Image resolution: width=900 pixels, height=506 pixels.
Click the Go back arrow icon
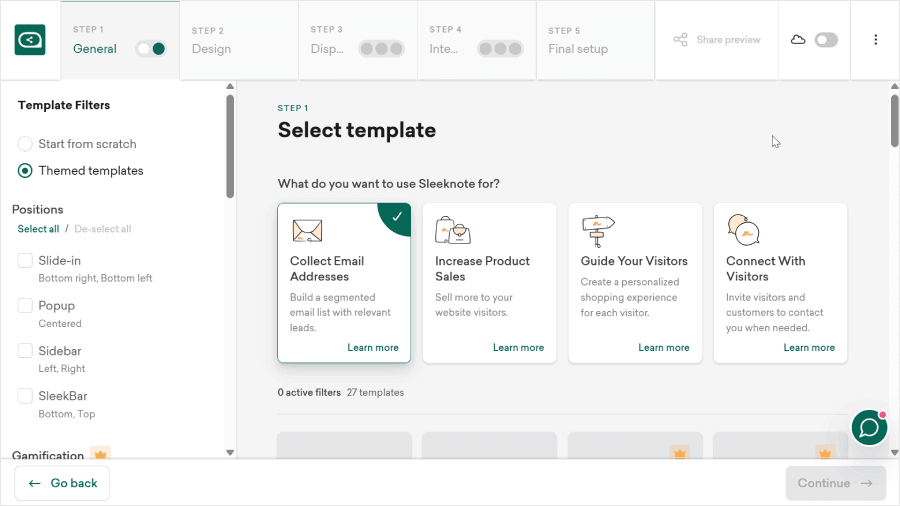[34, 483]
